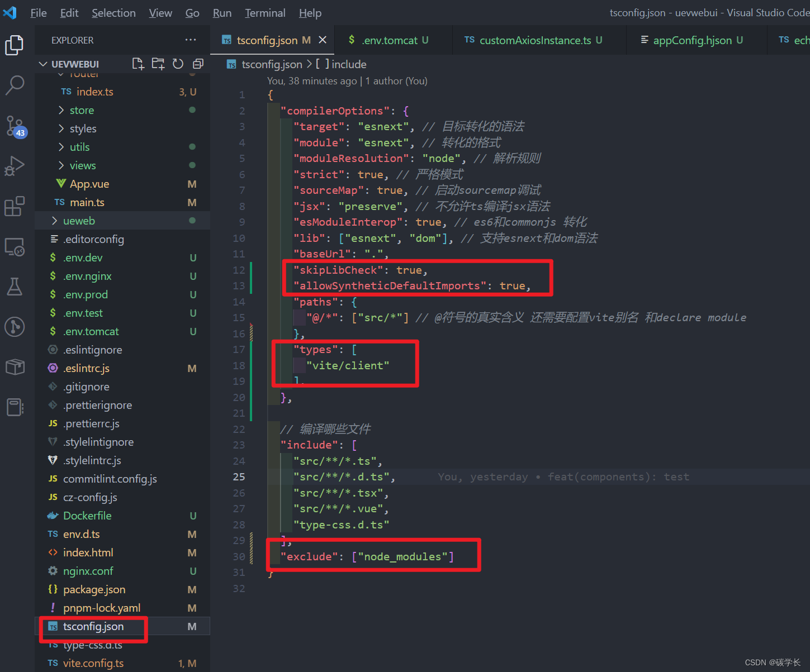Open the Edit menu
The image size is (810, 672).
tap(69, 13)
